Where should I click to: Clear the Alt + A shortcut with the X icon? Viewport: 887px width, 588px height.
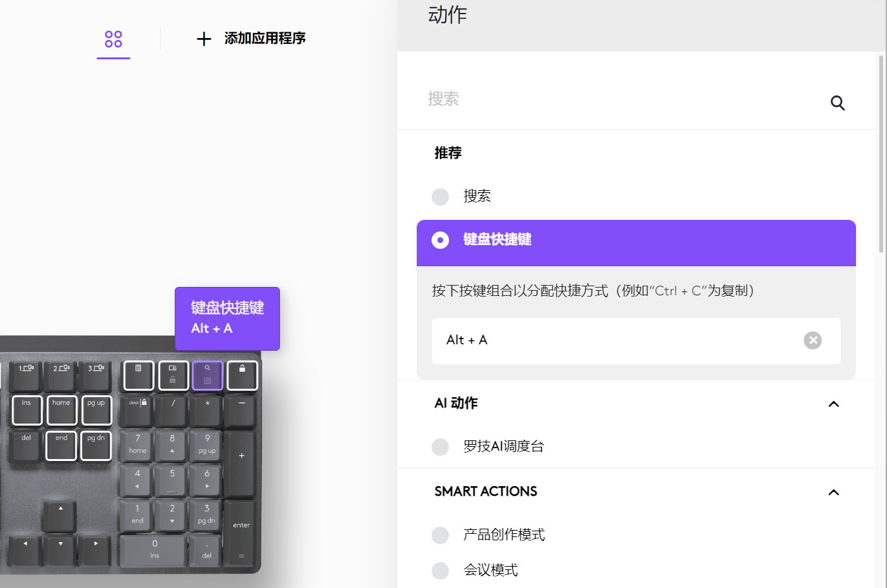[x=813, y=340]
